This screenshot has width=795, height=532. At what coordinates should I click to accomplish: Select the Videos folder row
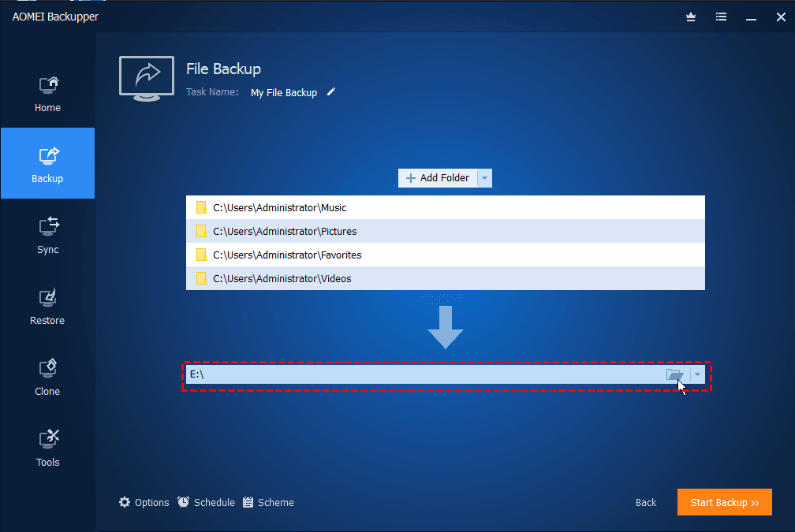(x=445, y=278)
